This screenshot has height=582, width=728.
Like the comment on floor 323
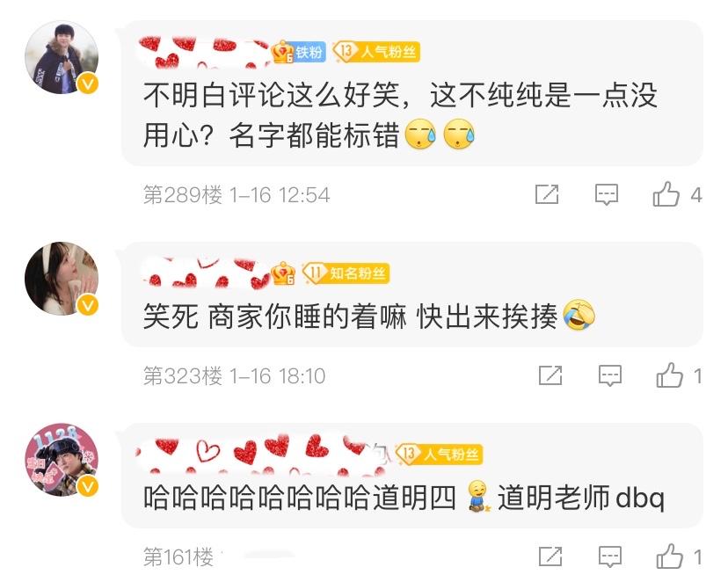[x=669, y=375]
